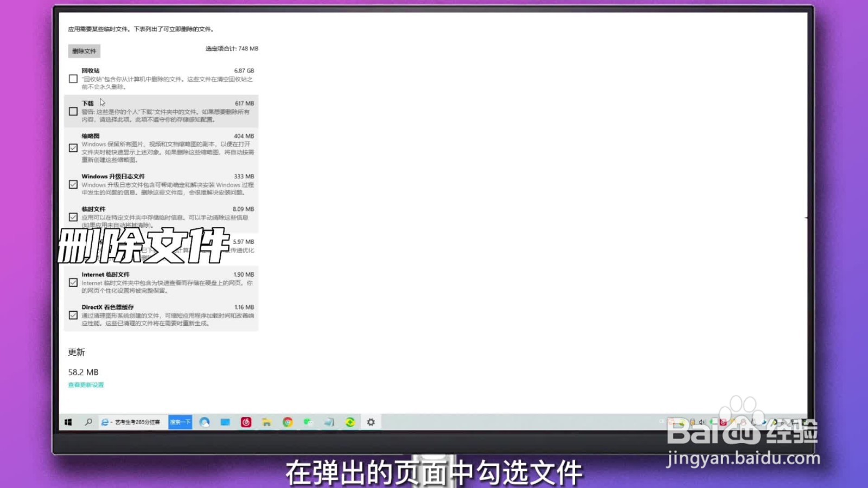Open WeChat from the system tray
The width and height of the screenshot is (868, 488).
(711, 422)
